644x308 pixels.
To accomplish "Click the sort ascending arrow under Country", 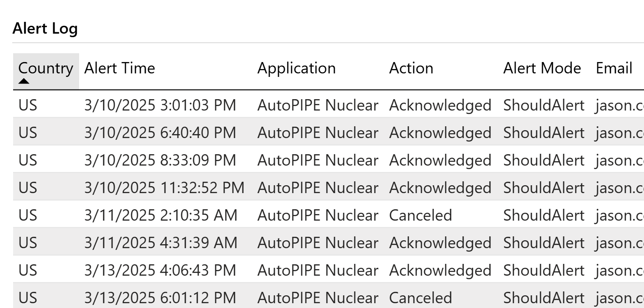I will (24, 81).
